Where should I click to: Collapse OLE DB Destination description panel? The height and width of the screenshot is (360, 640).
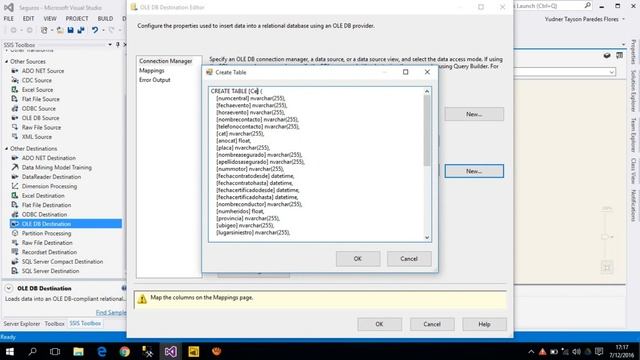click(x=9, y=288)
